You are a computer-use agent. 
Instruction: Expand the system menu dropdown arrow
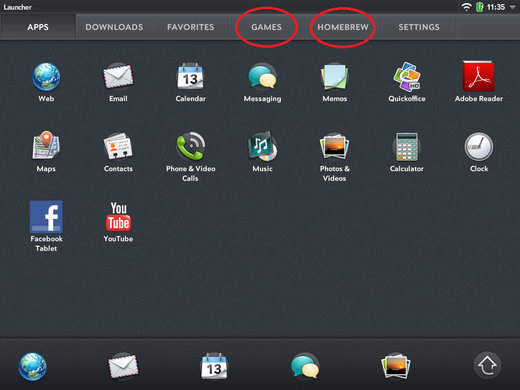pos(512,7)
